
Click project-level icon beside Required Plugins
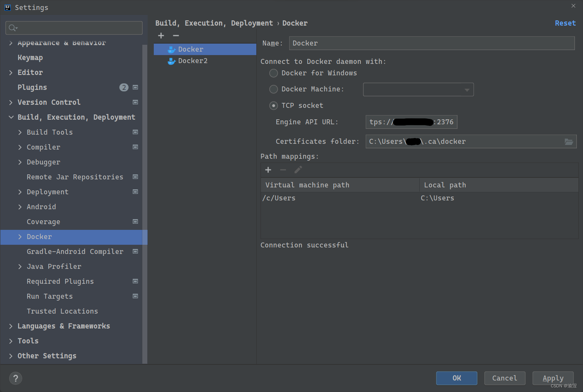pos(135,281)
